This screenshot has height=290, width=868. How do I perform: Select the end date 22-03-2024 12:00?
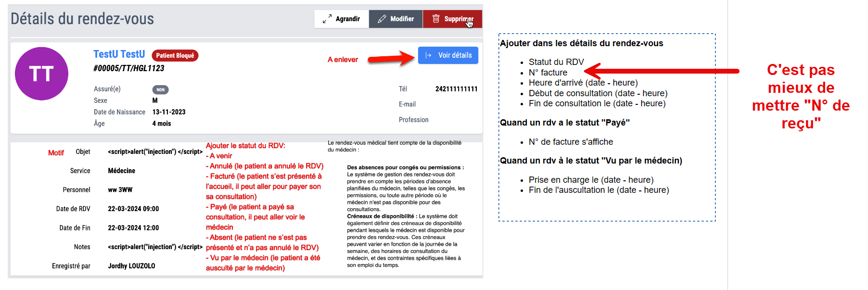[133, 228]
